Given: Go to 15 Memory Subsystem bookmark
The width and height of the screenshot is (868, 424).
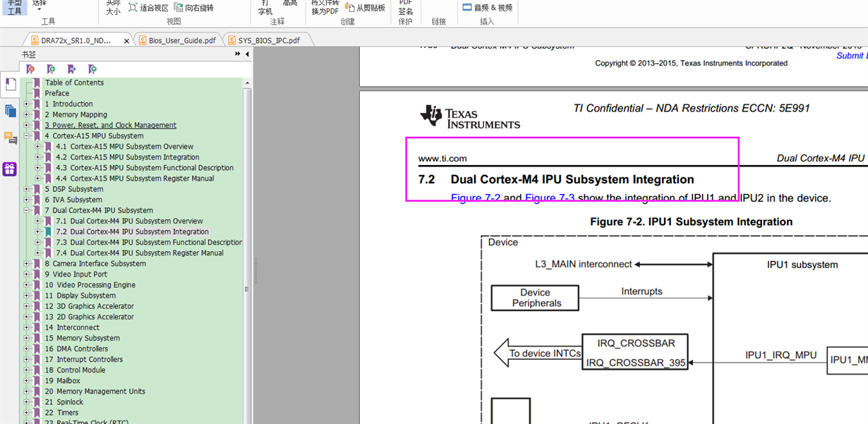Looking at the screenshot, I should 83,338.
